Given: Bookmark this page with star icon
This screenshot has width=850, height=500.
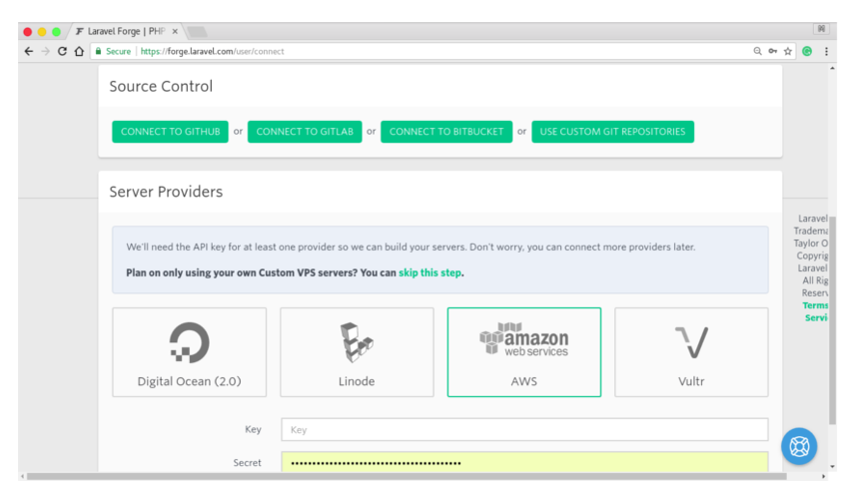Looking at the screenshot, I should [x=788, y=51].
